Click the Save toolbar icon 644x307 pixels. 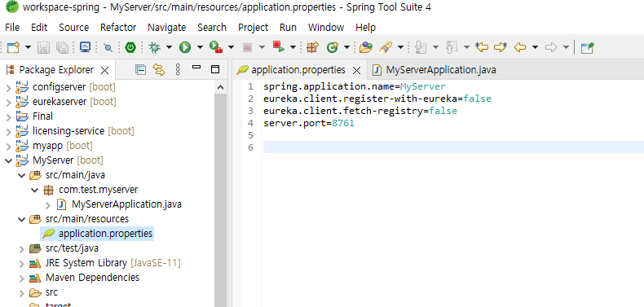tap(43, 47)
